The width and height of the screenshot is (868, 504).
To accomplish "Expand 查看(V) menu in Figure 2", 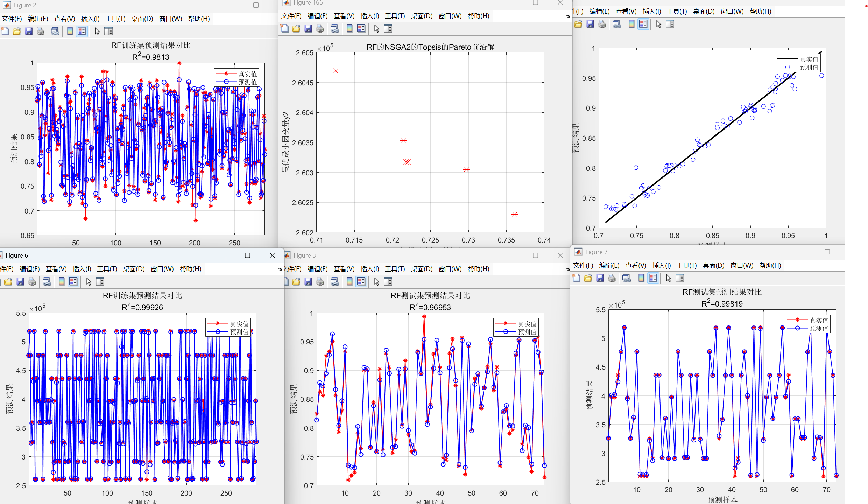I will coord(64,19).
